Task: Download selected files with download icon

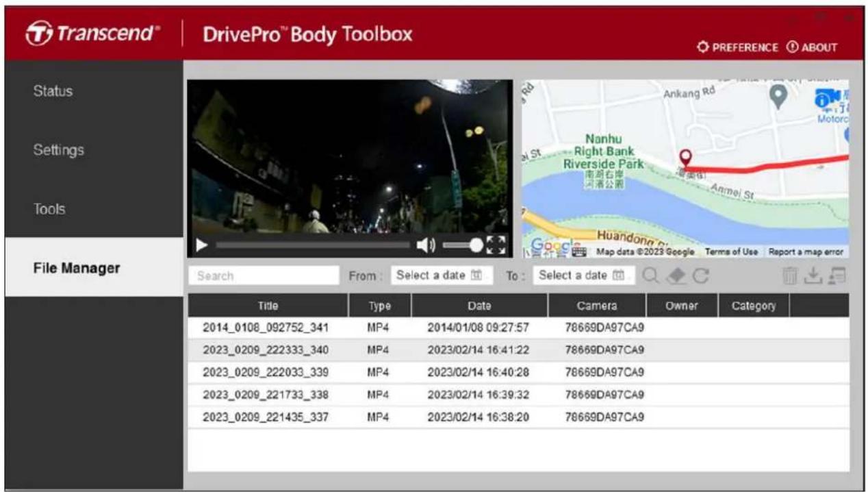Action: click(x=813, y=275)
